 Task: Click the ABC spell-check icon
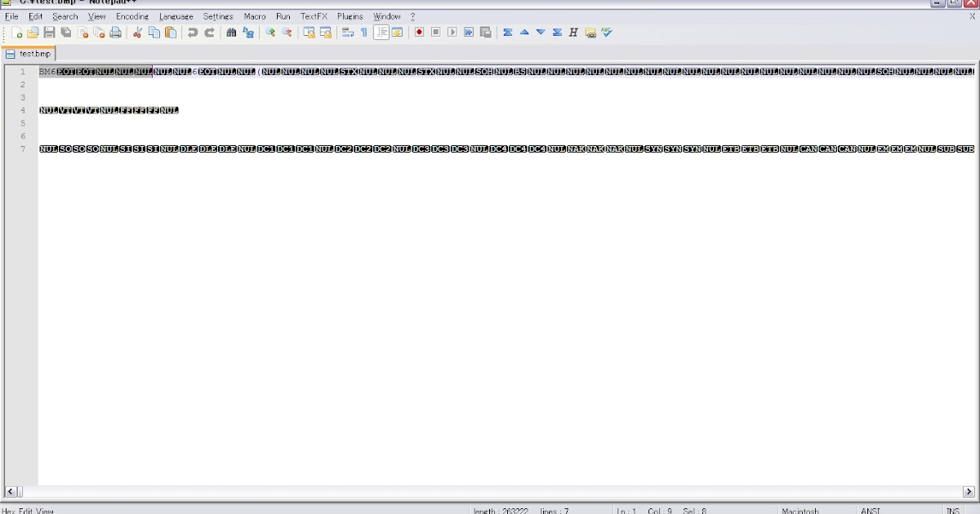pyautogui.click(x=607, y=33)
